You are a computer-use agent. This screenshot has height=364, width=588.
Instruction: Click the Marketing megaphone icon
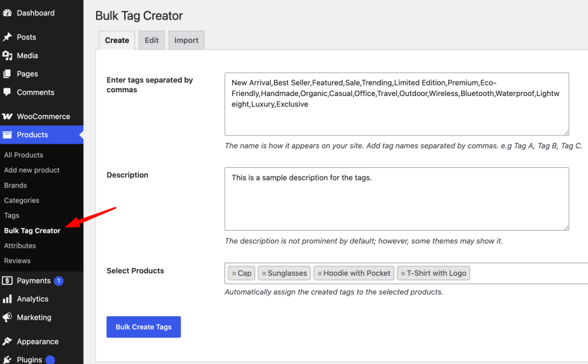tap(7, 317)
